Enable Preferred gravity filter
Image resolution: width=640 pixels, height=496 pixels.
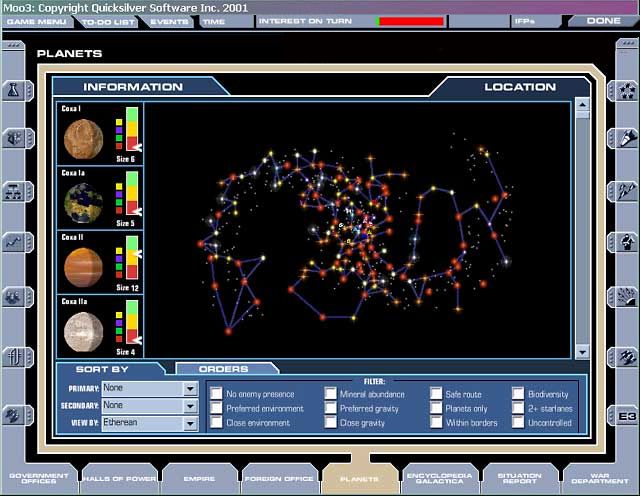click(x=330, y=408)
